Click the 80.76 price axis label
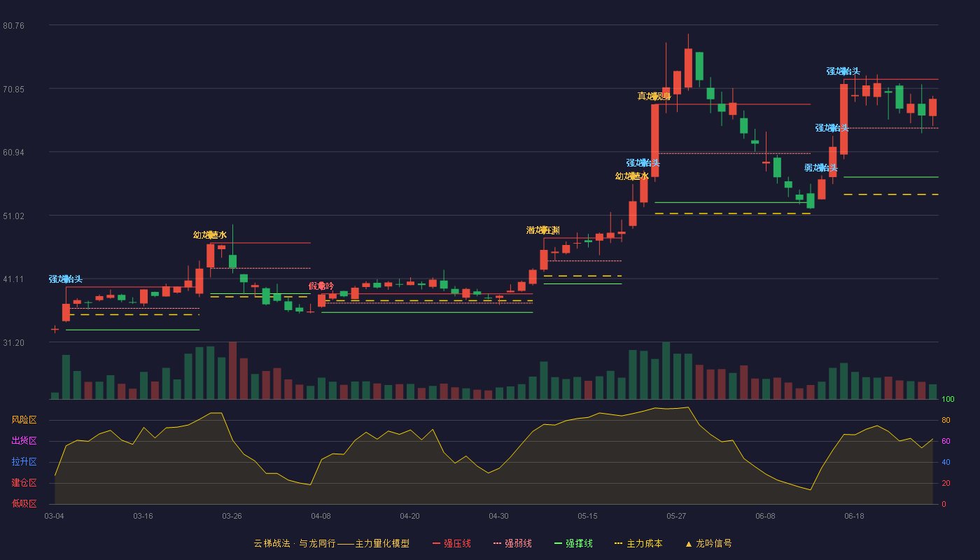 click(x=13, y=26)
